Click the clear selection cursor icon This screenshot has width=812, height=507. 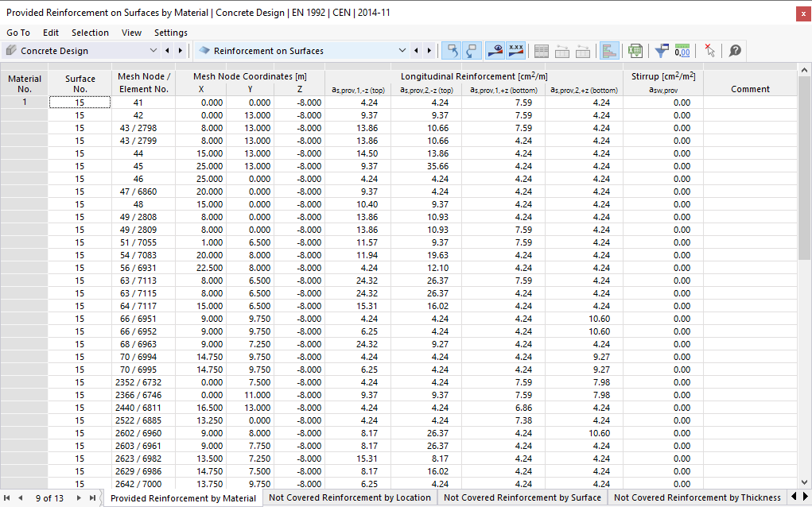(709, 51)
